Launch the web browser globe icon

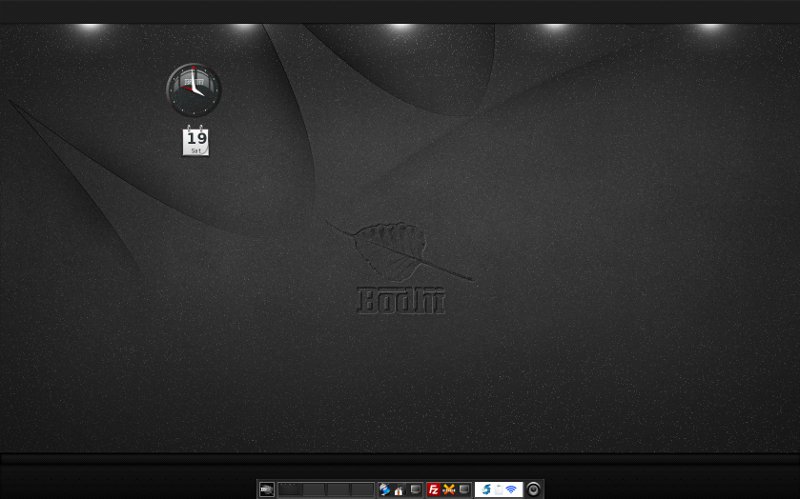point(385,490)
